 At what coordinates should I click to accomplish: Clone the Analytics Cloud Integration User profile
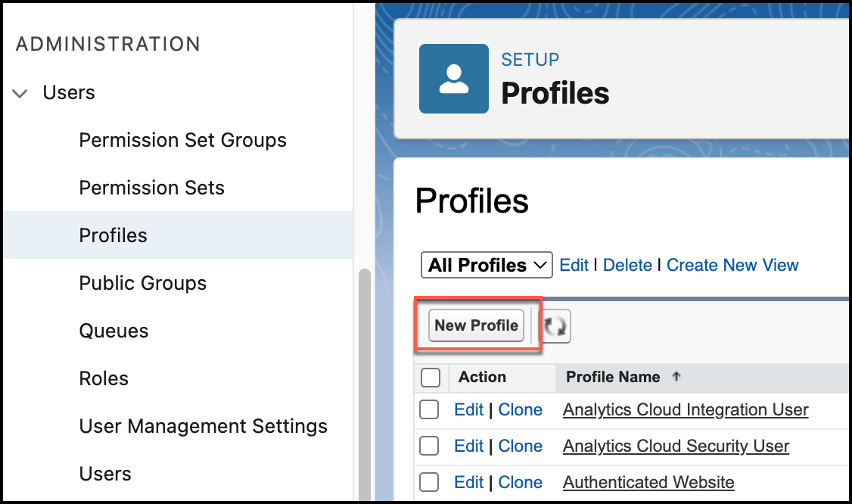tap(520, 410)
